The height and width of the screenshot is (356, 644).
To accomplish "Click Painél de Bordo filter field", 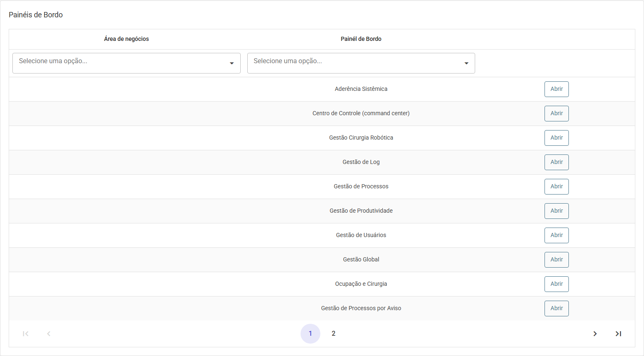I will point(361,63).
